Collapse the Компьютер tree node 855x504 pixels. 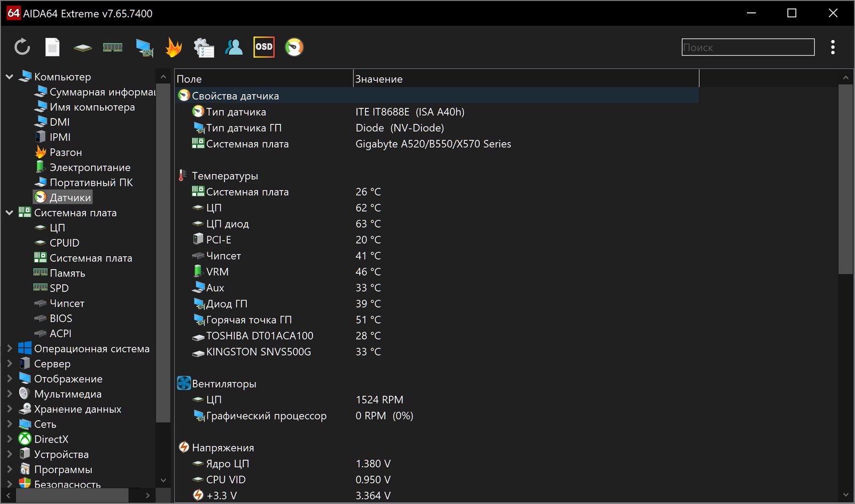(x=9, y=77)
